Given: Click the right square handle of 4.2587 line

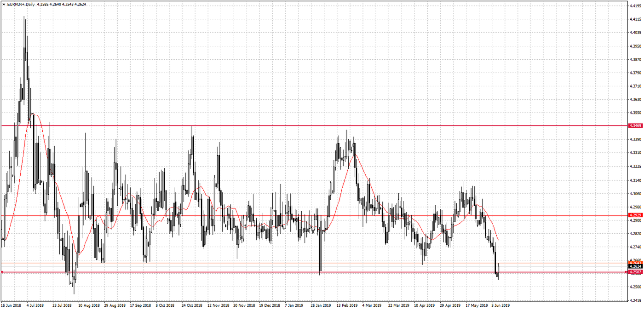Looking at the screenshot, I should click(626, 272).
